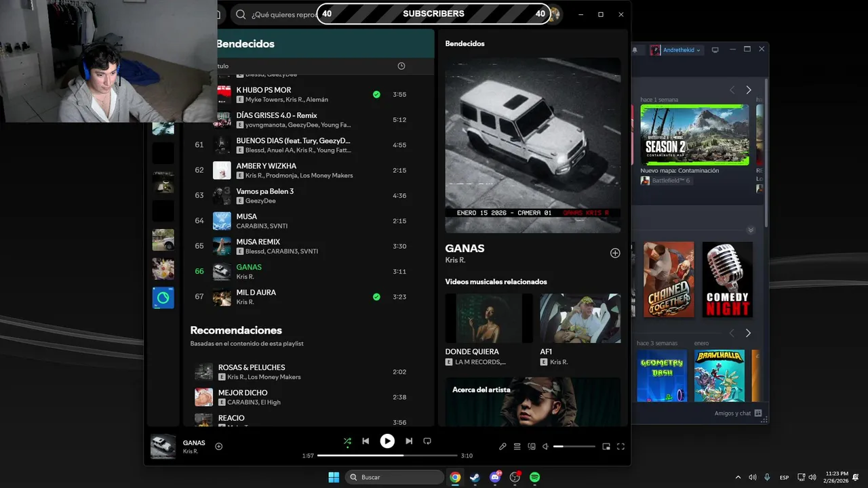
Task: Click the white play button
Action: coord(387,441)
